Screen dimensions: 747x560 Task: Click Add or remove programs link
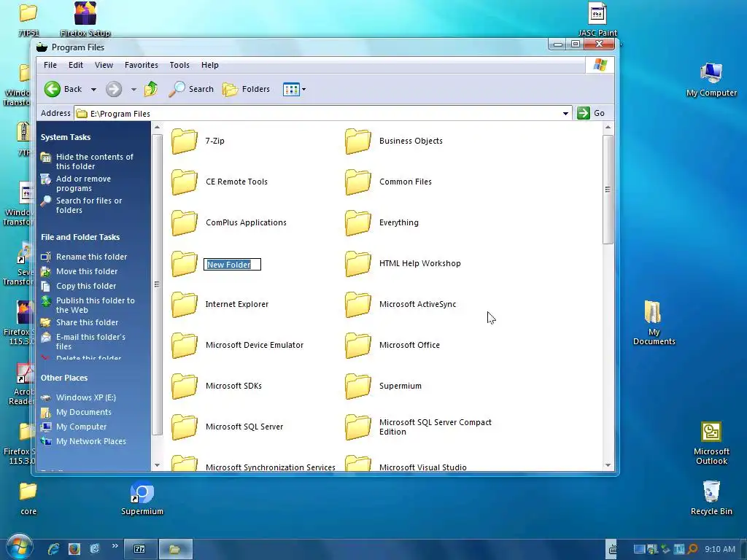[83, 183]
